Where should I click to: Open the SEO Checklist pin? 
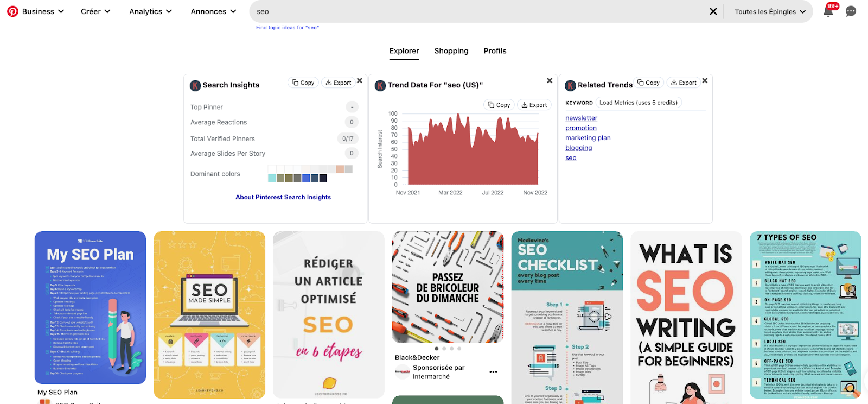pos(567,318)
